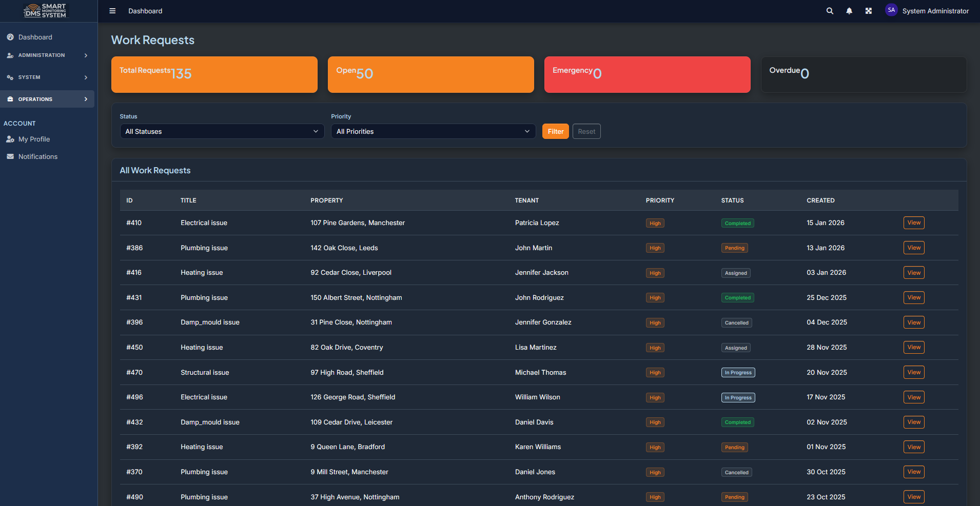
Task: Click the Emergency summary card
Action: [646, 74]
